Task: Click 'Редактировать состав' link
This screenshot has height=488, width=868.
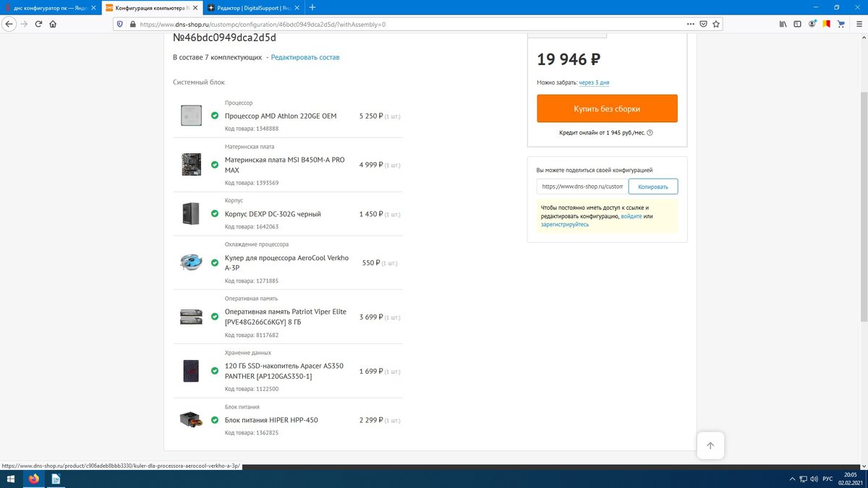Action: pyautogui.click(x=305, y=57)
